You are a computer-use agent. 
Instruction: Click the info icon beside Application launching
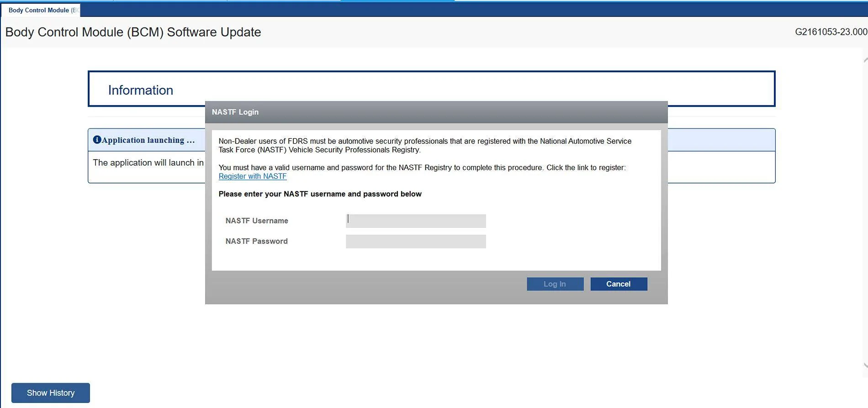(97, 140)
